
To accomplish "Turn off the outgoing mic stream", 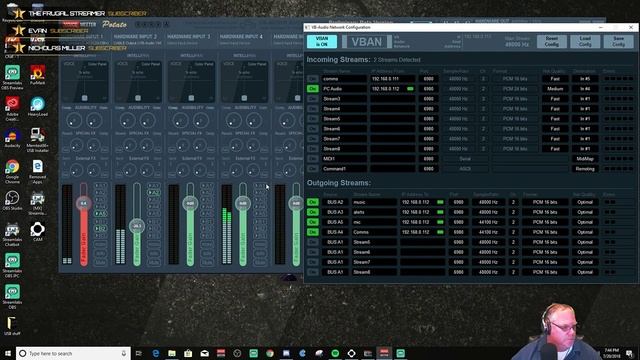I will (313, 222).
